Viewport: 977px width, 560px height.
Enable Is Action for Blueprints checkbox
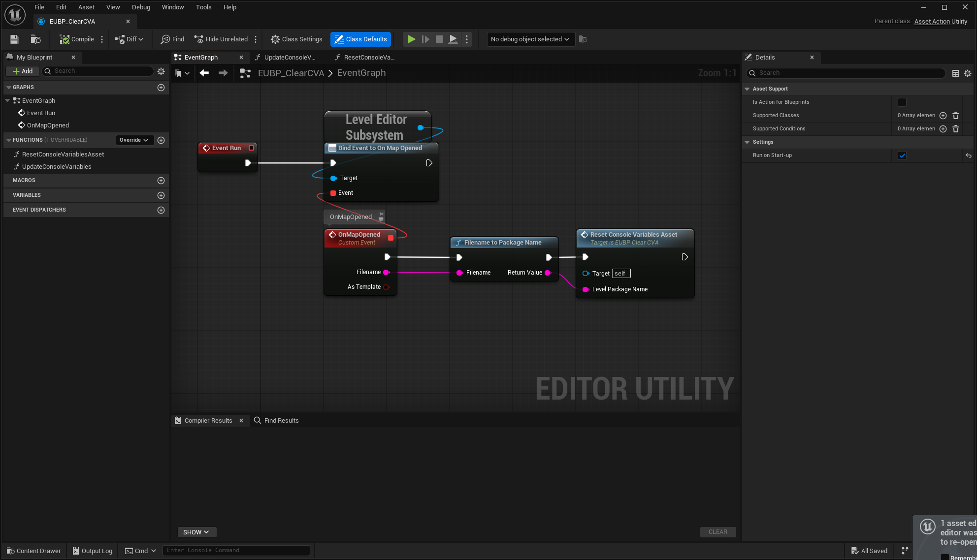click(x=902, y=102)
